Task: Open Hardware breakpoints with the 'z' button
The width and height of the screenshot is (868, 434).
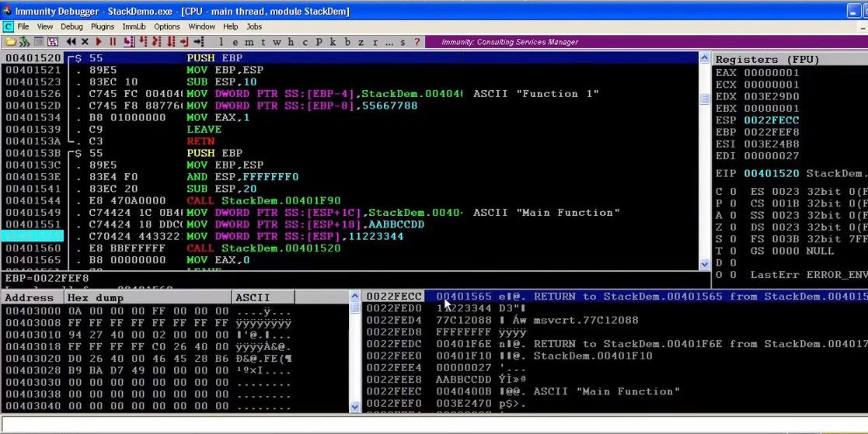Action: click(361, 41)
